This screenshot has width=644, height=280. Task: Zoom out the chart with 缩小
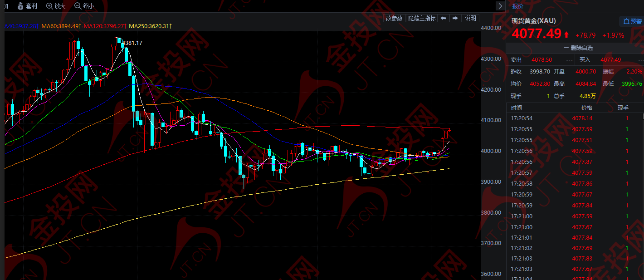click(84, 6)
